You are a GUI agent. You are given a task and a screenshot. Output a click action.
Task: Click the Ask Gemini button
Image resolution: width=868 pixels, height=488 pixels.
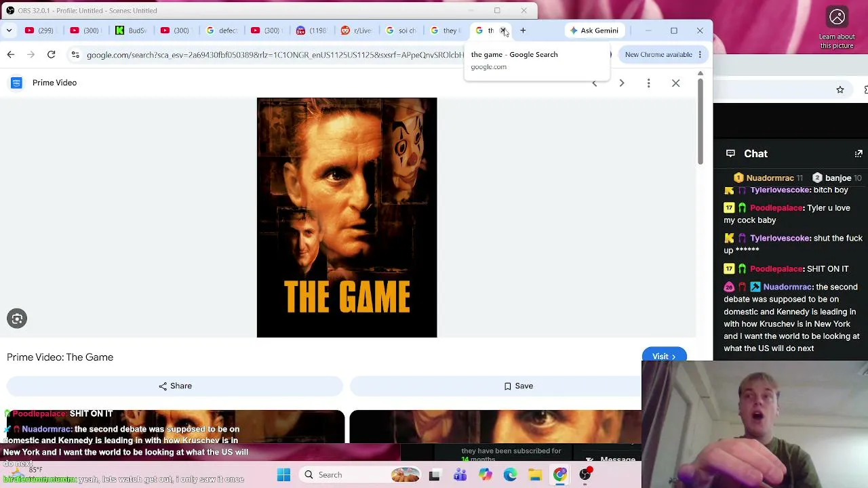pyautogui.click(x=594, y=30)
